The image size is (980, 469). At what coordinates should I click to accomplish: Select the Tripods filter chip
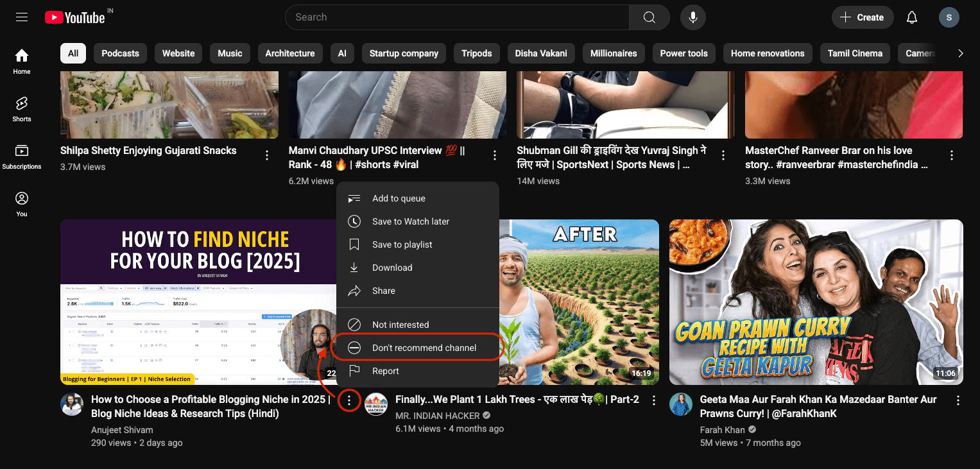pos(477,53)
